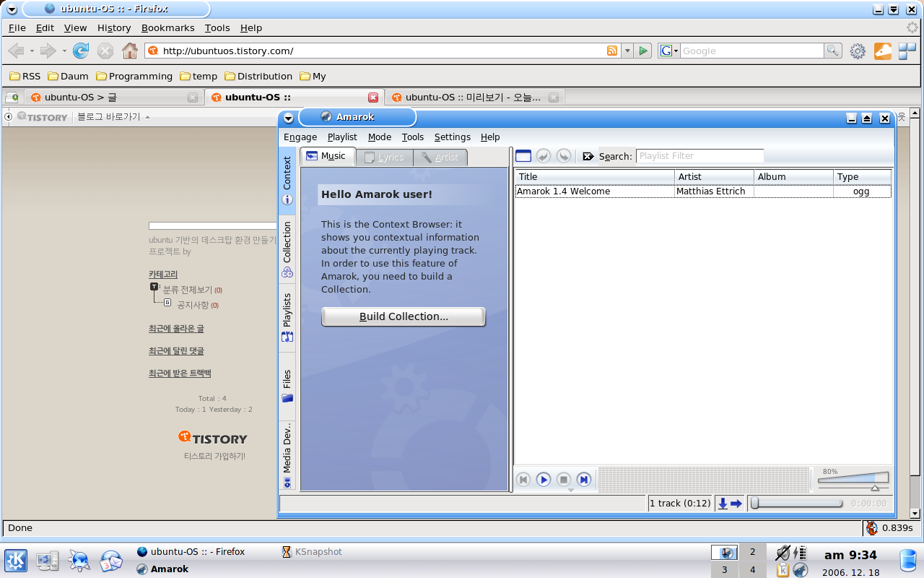Click Amarok tray icon in system tray

[800, 569]
